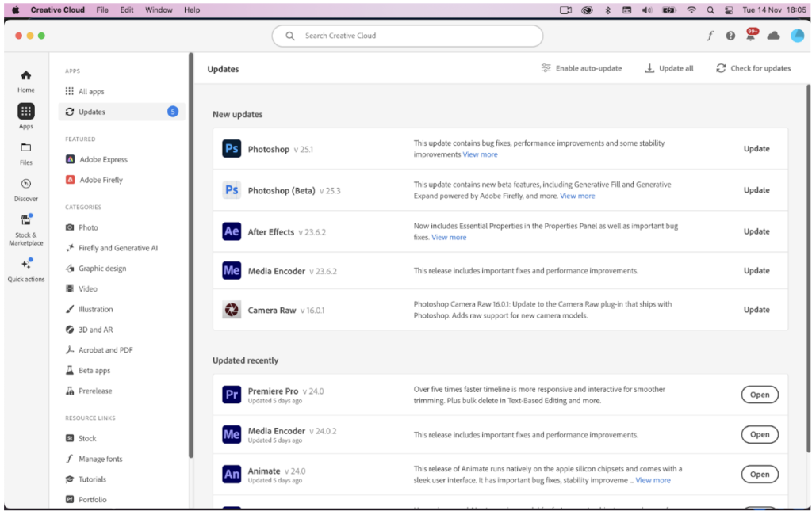
Task: Click the macOS Spotlight search icon
Action: click(x=710, y=10)
